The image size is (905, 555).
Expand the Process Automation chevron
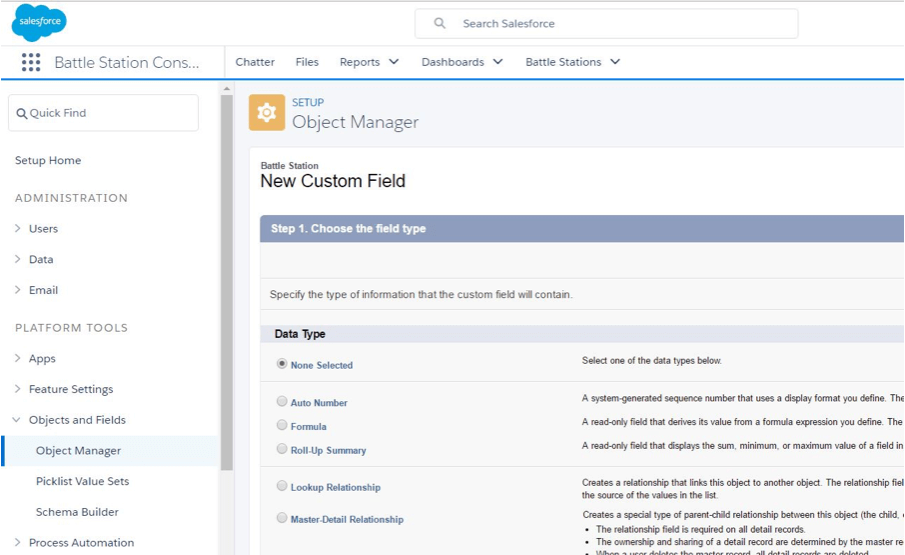click(x=17, y=542)
